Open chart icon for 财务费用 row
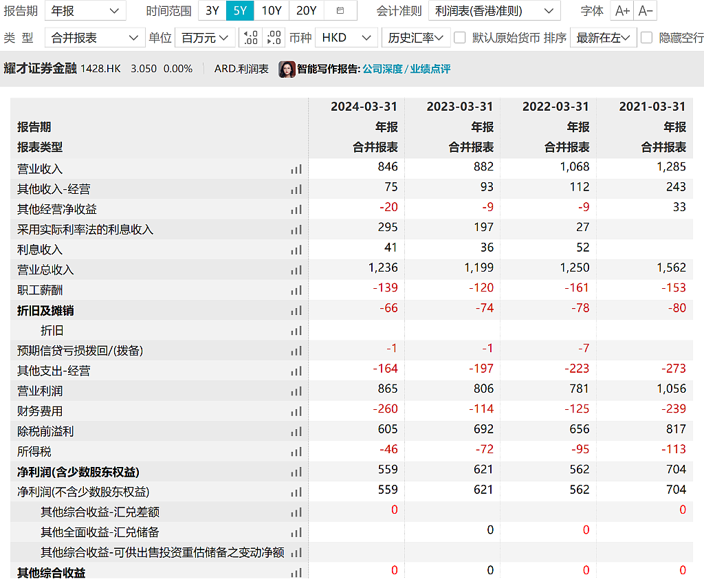704x588 pixels. (x=296, y=411)
